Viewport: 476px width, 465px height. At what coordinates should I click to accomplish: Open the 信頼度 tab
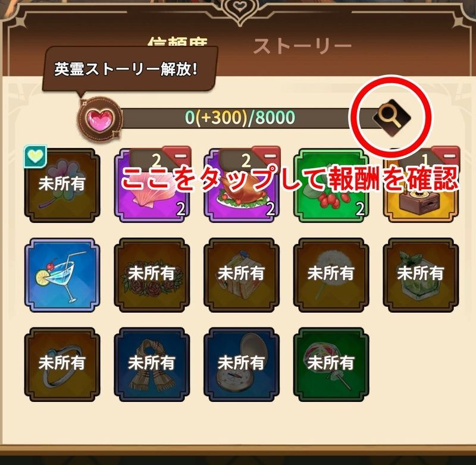click(177, 42)
